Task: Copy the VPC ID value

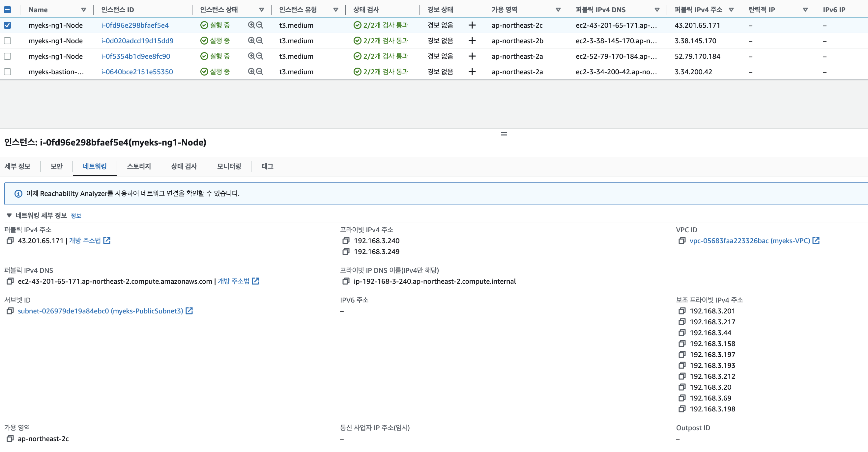Action: coord(682,241)
